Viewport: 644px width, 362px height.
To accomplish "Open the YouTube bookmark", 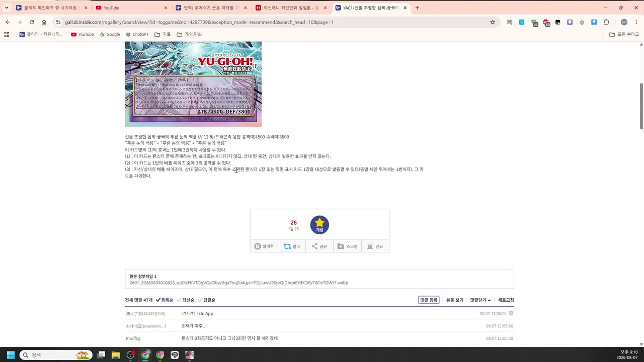I will point(83,34).
